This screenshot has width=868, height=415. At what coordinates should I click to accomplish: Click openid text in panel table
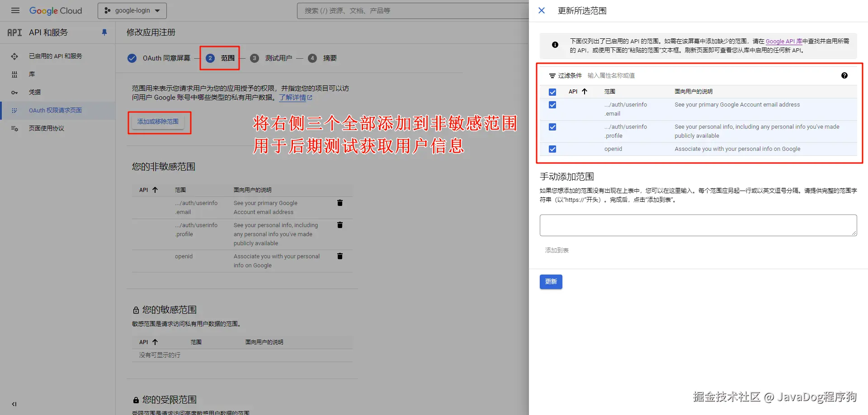point(613,149)
